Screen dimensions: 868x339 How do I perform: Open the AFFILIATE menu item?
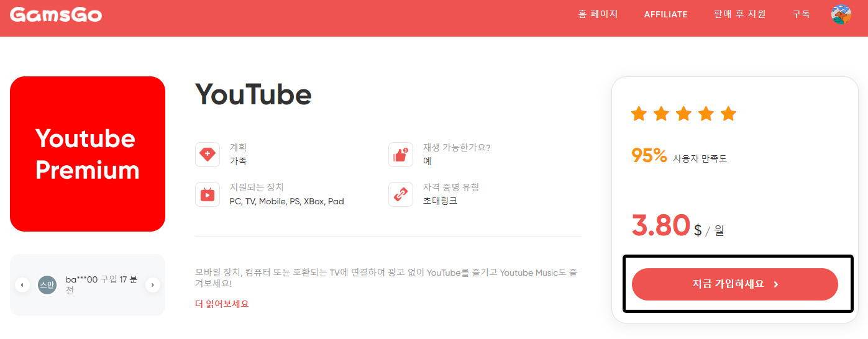665,14
